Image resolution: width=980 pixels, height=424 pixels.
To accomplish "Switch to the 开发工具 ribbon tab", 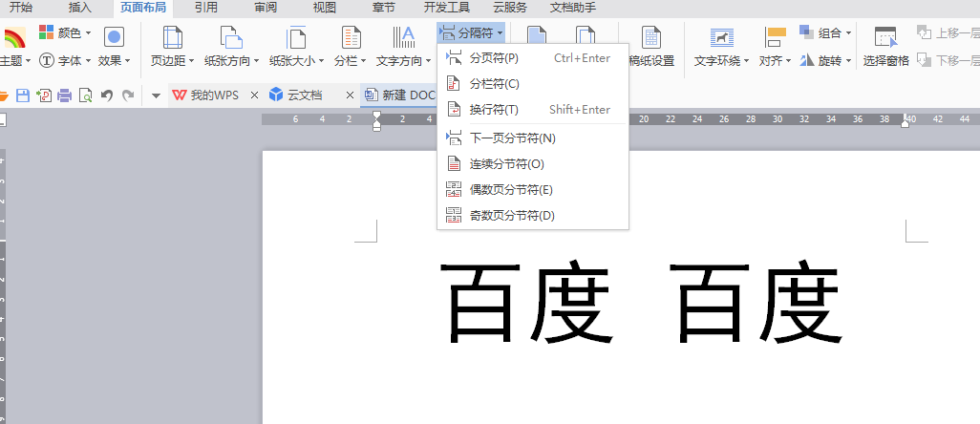I will [x=447, y=9].
